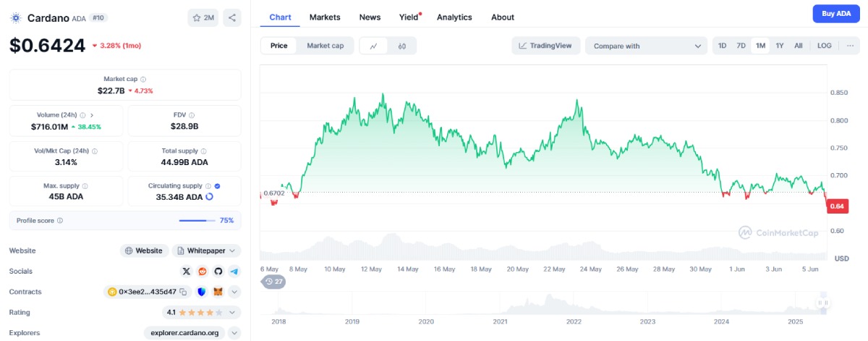Viewport: 868px width, 341px height.
Task: Set chart range to 1Y
Action: pyautogui.click(x=780, y=46)
